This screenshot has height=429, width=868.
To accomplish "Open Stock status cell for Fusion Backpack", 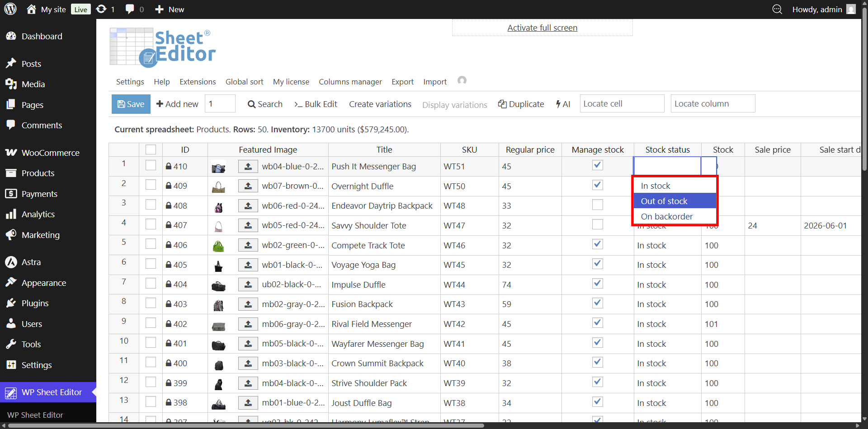I will pyautogui.click(x=667, y=304).
